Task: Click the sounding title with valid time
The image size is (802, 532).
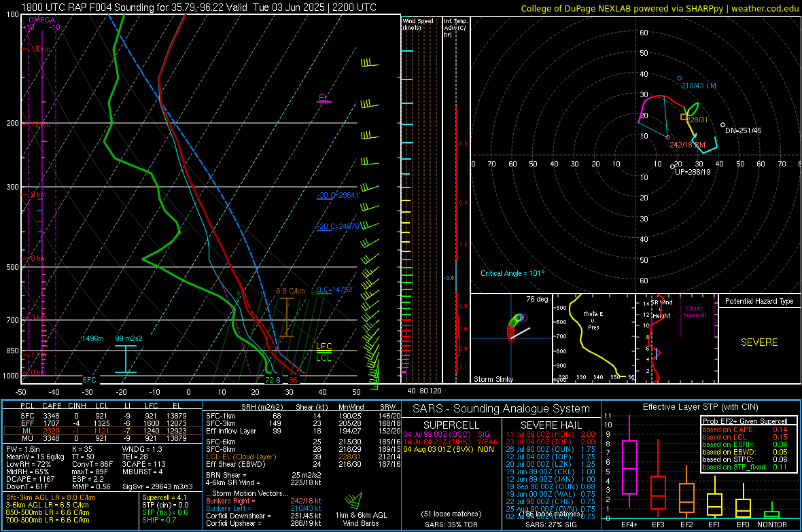Action: tap(199, 7)
